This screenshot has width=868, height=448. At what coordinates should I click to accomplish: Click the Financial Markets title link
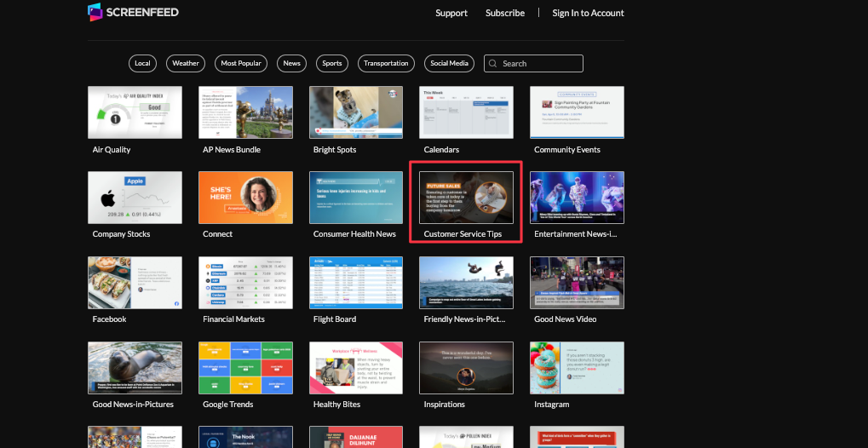click(233, 319)
